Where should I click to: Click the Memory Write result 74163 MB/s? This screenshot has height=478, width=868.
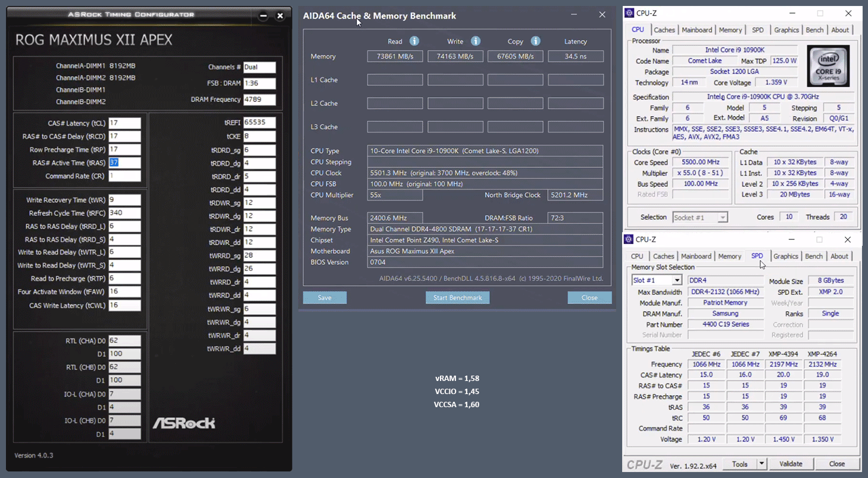click(x=455, y=57)
